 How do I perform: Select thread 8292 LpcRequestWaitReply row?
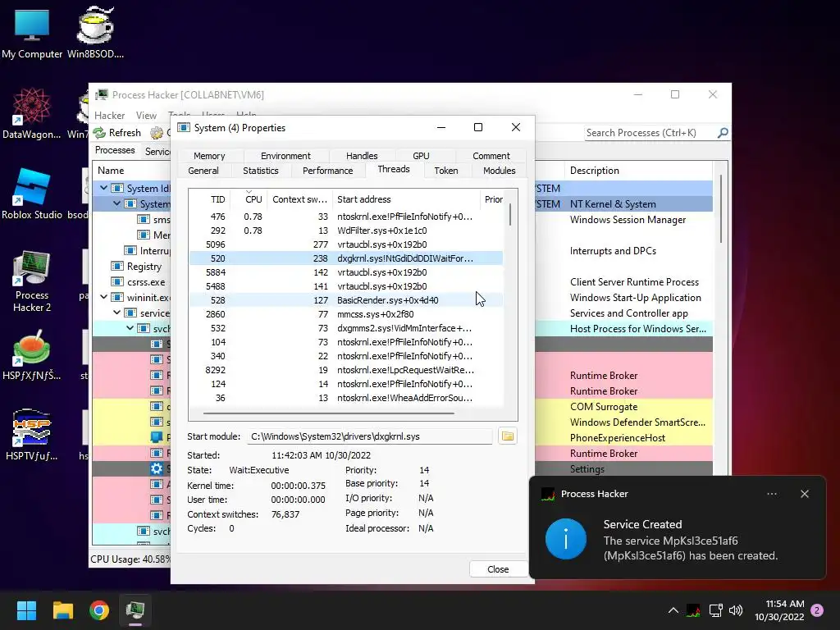(345, 370)
